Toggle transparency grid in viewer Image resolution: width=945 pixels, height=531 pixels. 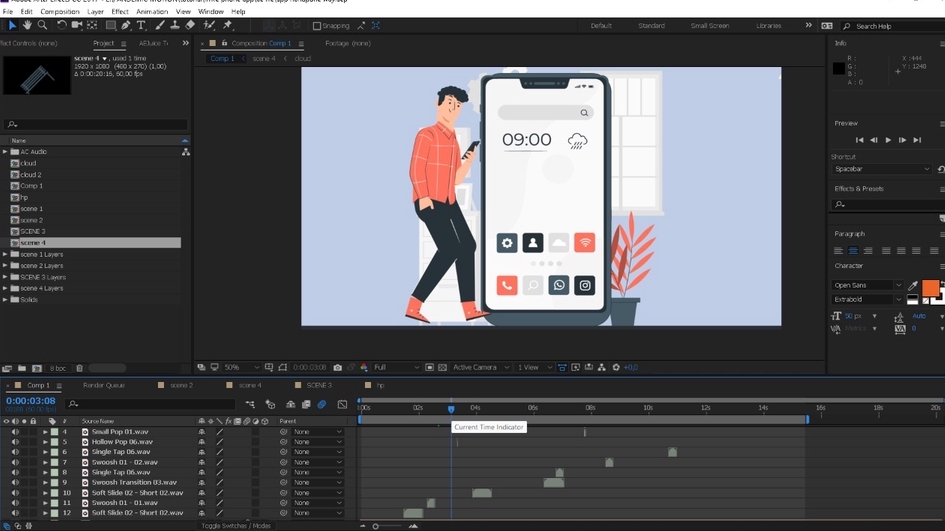pos(442,367)
